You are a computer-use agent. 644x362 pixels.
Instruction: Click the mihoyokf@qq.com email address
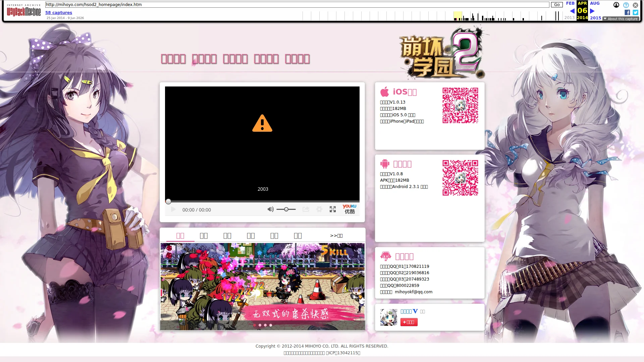pos(414,292)
